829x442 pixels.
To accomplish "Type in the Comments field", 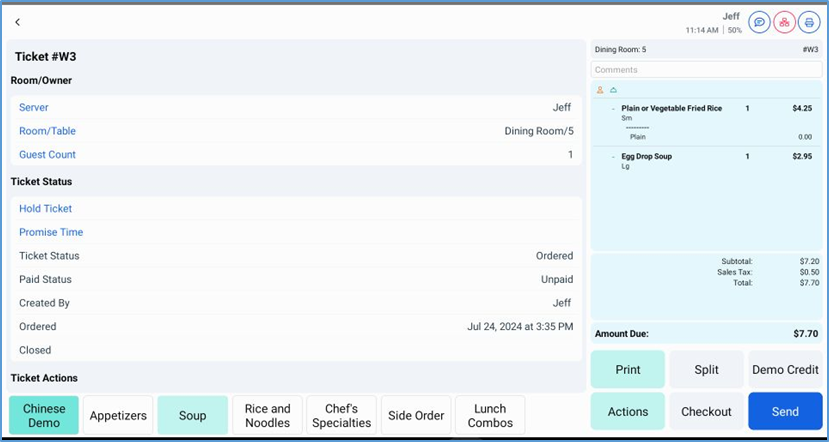I will 706,70.
